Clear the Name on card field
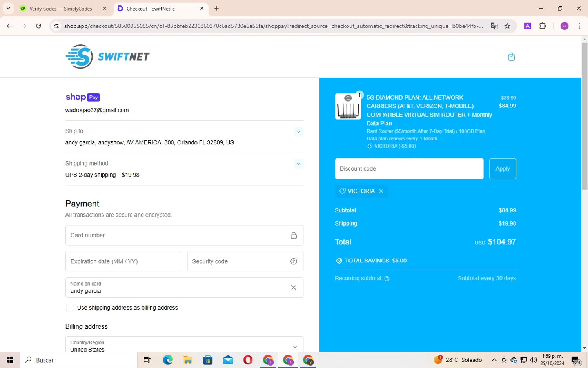Viewport: 588px width, 368px height. 294,288
